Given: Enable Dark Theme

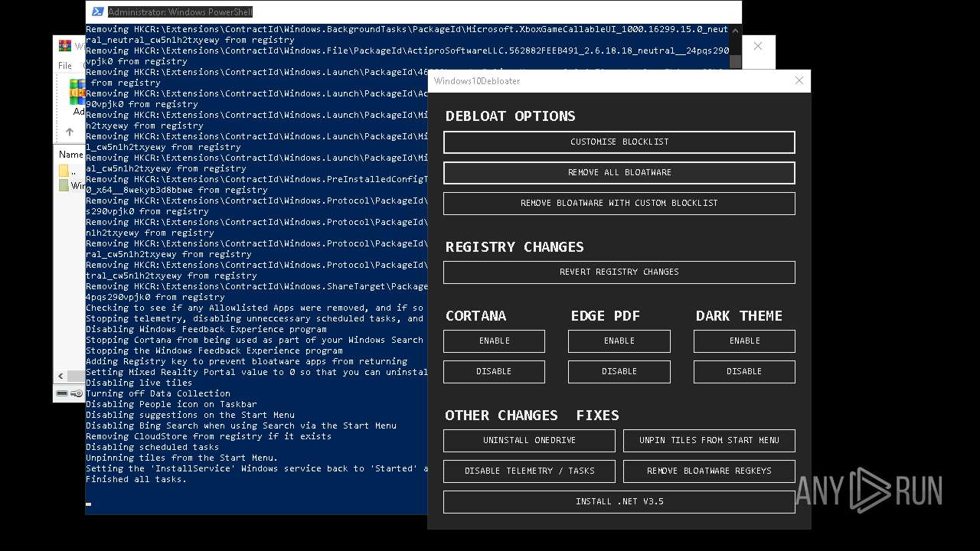Looking at the screenshot, I should 744,341.
